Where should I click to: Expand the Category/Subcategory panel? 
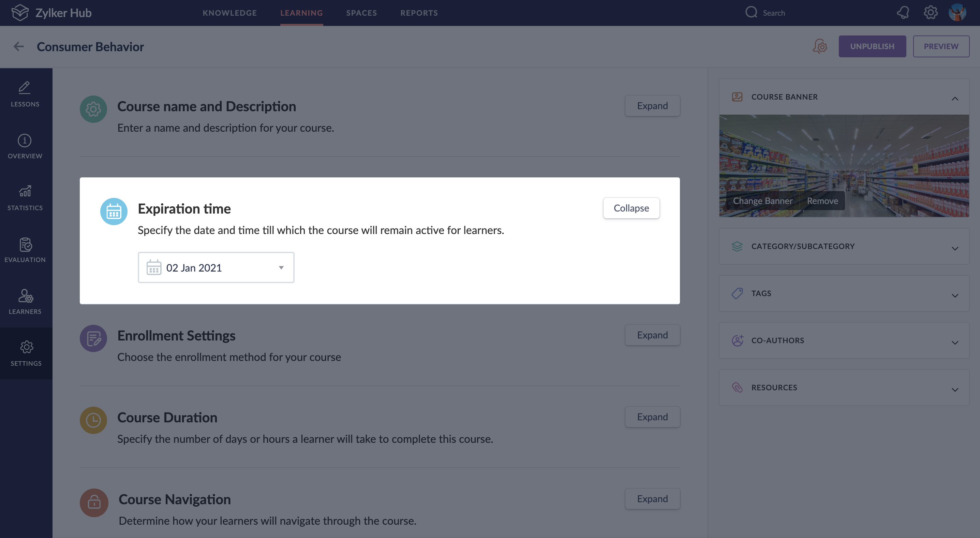(954, 248)
